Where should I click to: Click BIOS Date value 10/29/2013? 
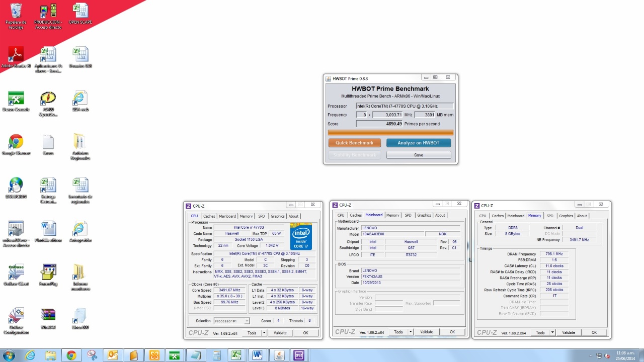coord(411,283)
